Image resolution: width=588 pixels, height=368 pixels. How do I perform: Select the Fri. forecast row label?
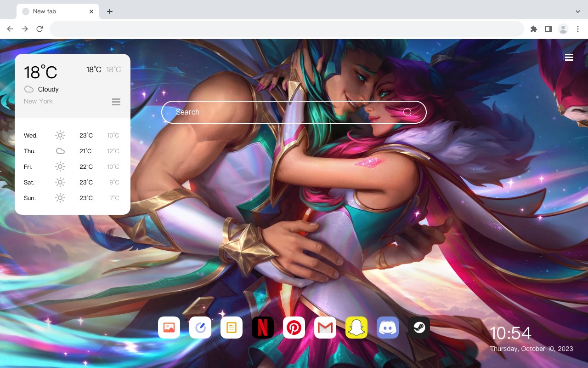[x=28, y=167]
